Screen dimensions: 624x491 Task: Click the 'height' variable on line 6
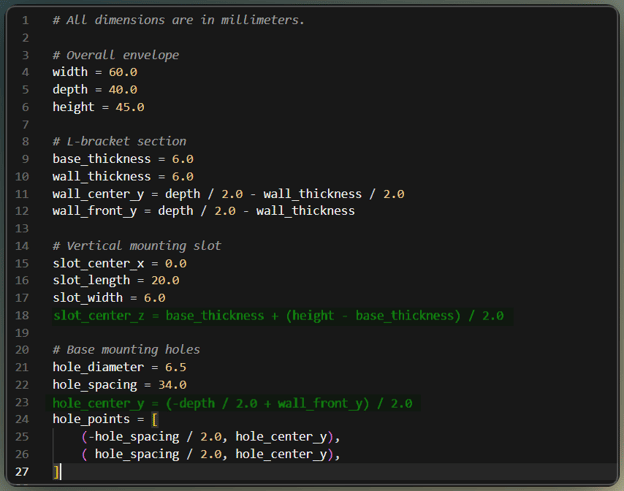click(74, 107)
